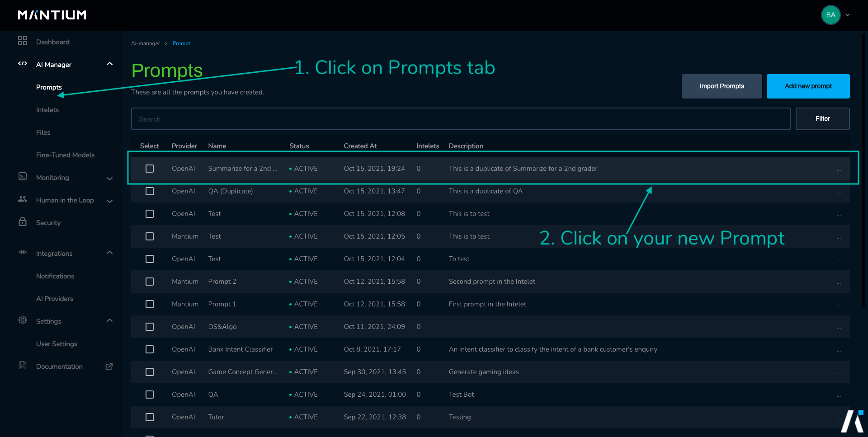Click the Ai-manager breadcrumb link
868x437 pixels.
point(146,43)
